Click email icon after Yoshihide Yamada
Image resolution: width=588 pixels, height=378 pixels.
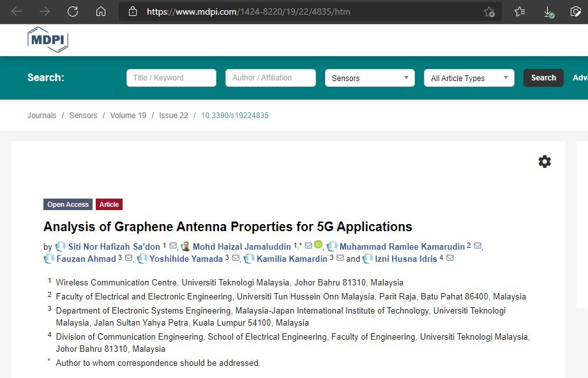click(x=236, y=258)
